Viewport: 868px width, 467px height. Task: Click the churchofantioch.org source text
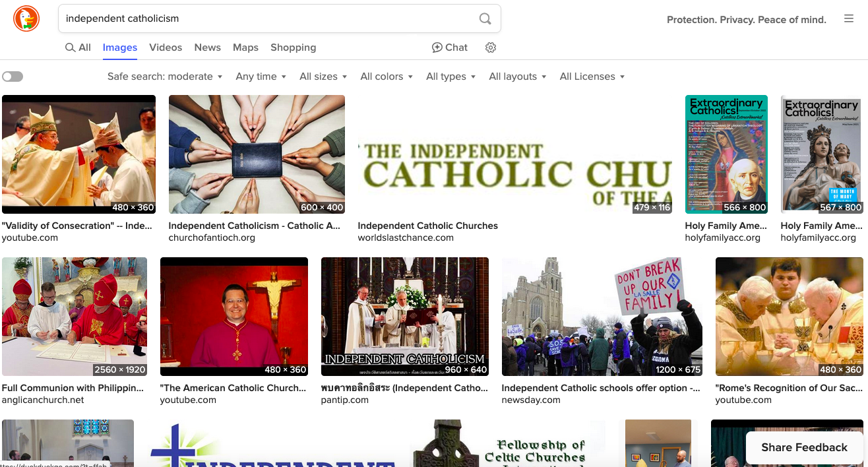(212, 237)
